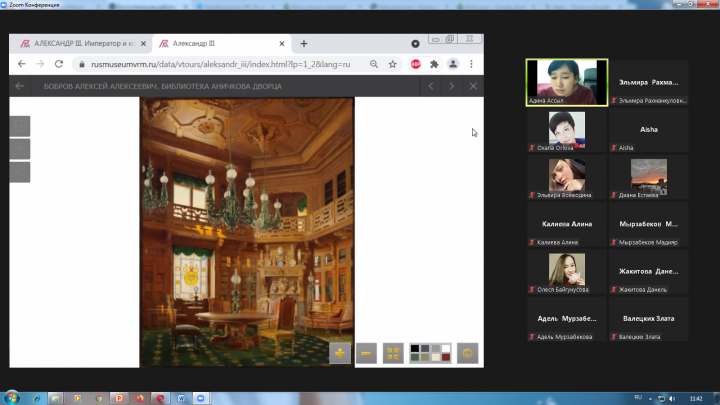Image resolution: width=720 pixels, height=405 pixels.
Task: Pick the dark red background swatch
Action: (446, 357)
